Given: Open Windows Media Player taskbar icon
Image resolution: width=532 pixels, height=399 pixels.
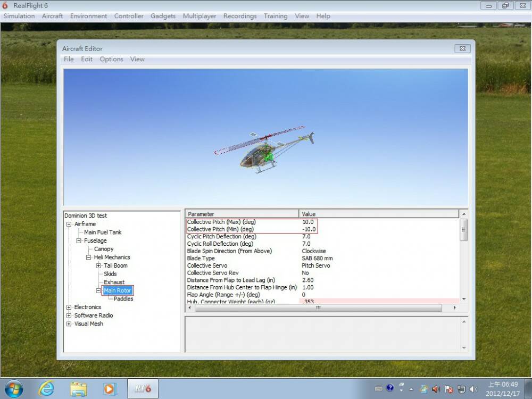Looking at the screenshot, I should (x=110, y=389).
